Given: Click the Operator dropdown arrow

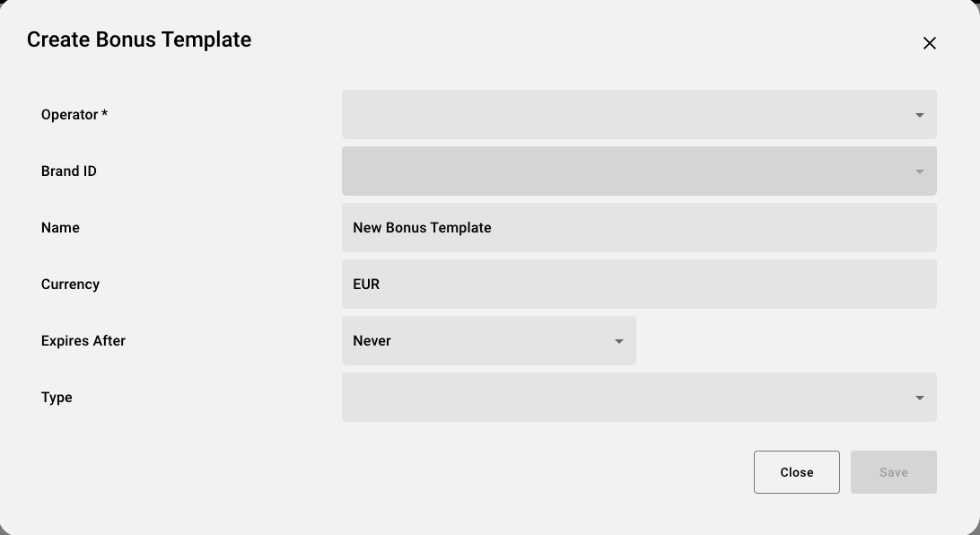Looking at the screenshot, I should pyautogui.click(x=919, y=115).
